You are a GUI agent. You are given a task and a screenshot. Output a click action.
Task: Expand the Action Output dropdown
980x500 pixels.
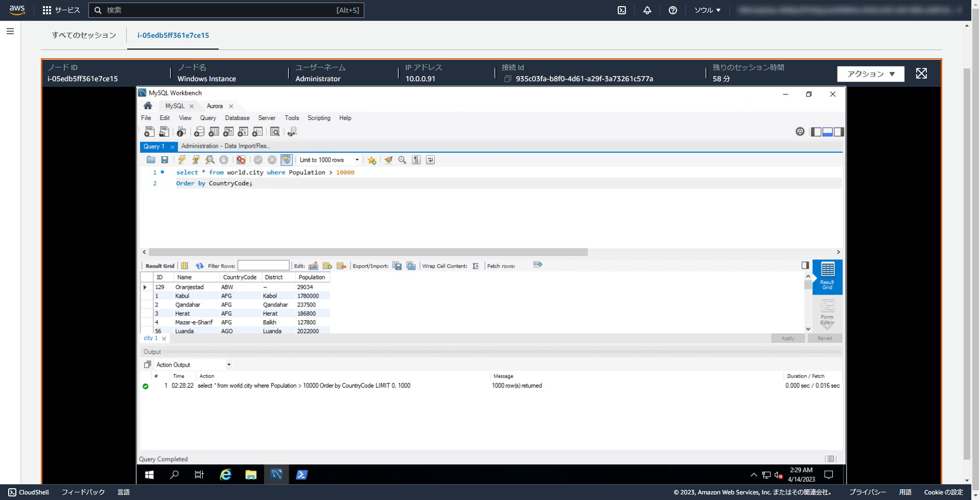point(229,364)
